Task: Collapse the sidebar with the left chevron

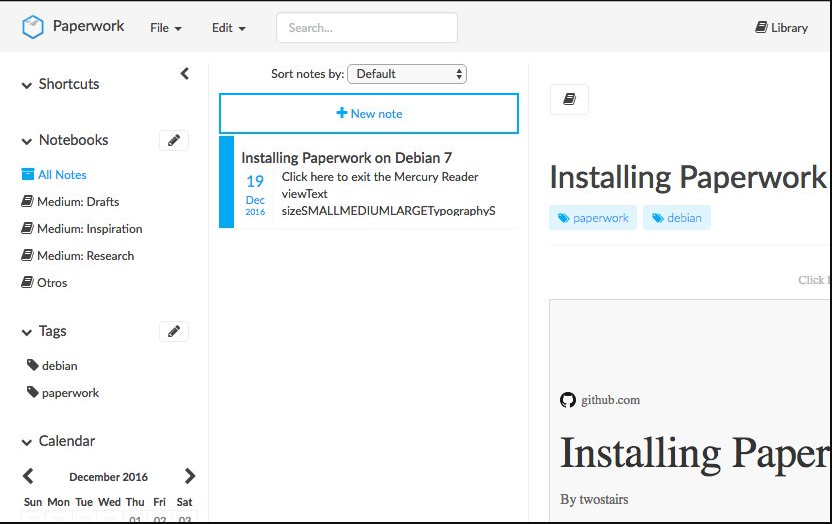Action: pos(184,74)
